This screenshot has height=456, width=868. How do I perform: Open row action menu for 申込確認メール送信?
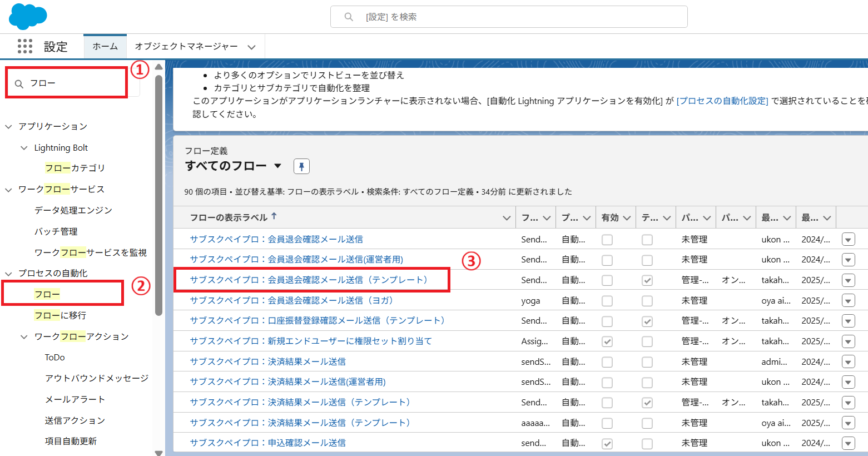point(848,443)
